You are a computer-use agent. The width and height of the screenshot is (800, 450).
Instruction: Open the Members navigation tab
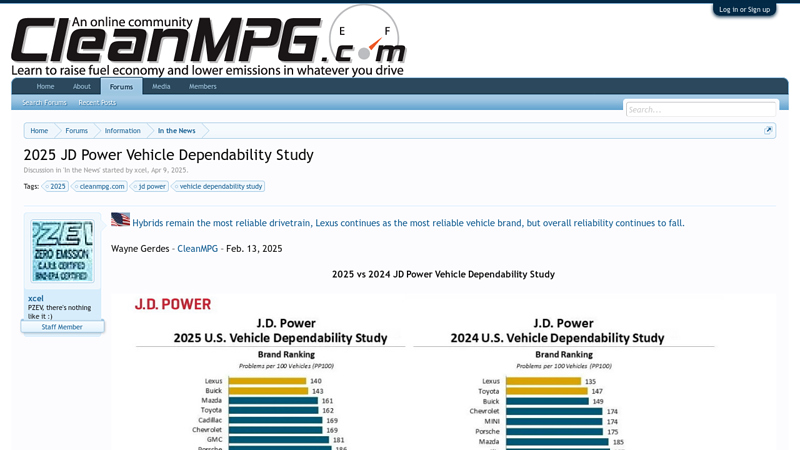click(x=203, y=87)
